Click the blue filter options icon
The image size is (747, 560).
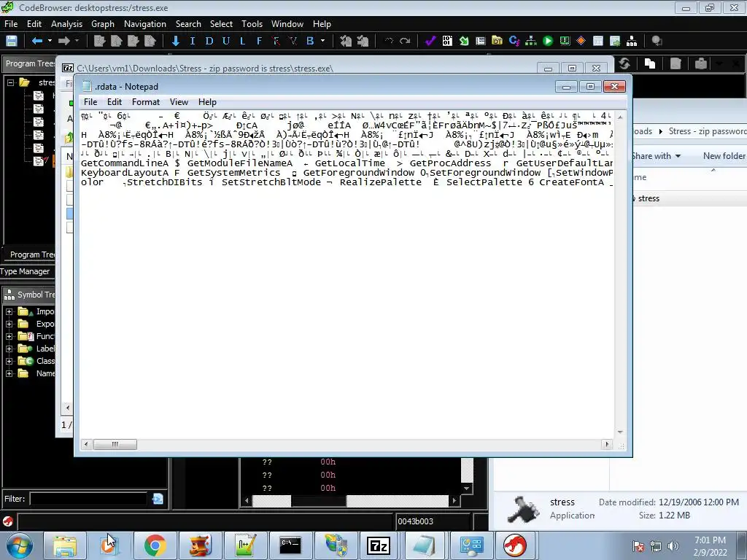158,499
